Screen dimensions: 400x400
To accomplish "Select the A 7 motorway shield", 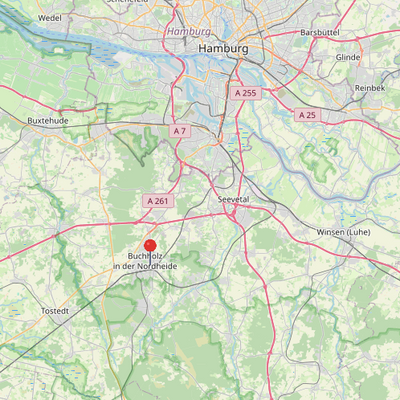I will (x=180, y=131).
